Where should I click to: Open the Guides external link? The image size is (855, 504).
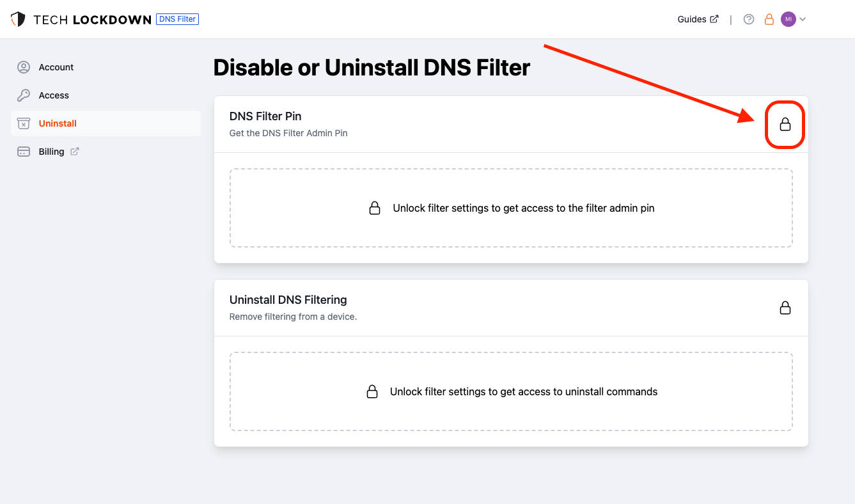[x=697, y=19]
